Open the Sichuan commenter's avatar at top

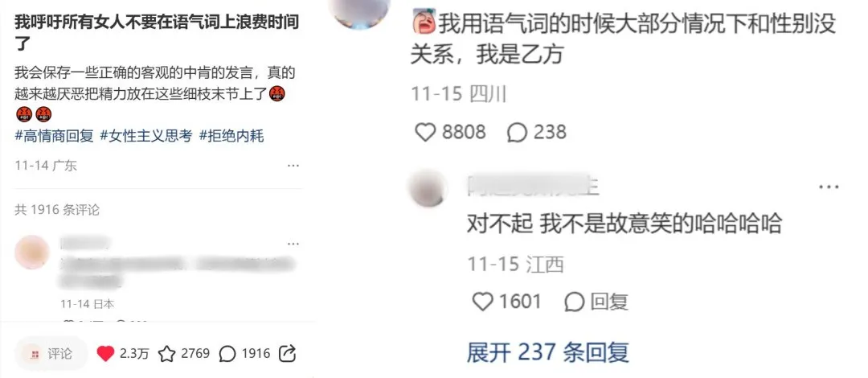[x=360, y=10]
